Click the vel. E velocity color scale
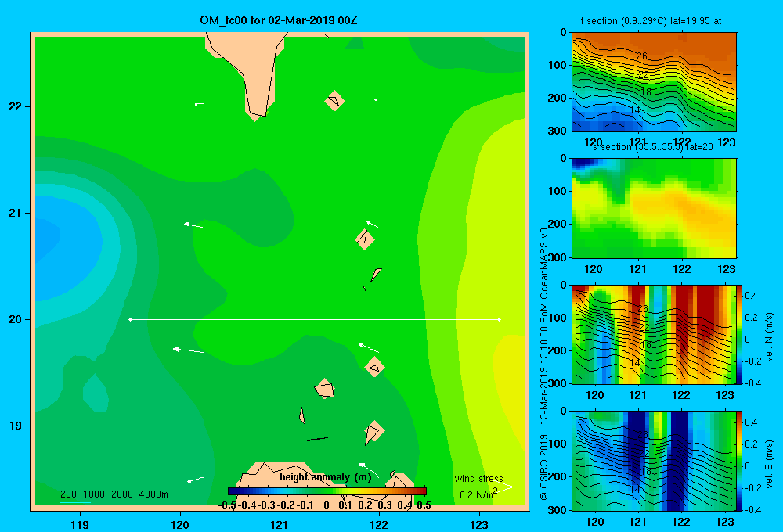This screenshot has width=783, height=532. tap(739, 461)
